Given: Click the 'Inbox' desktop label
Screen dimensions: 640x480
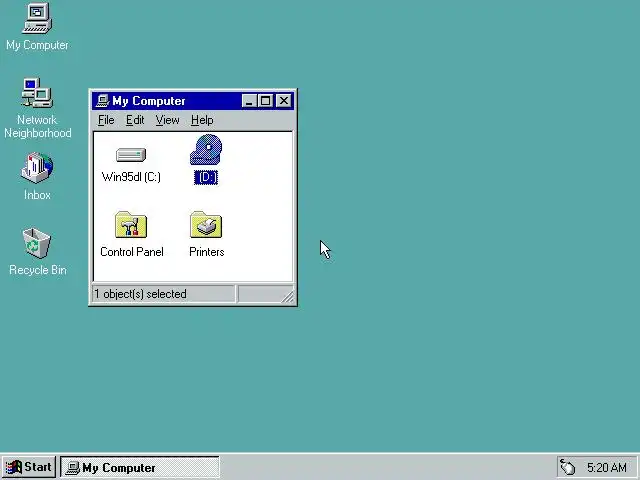Looking at the screenshot, I should (37, 195).
